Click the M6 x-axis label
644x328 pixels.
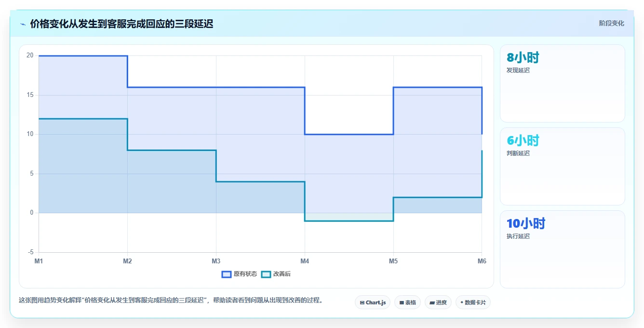[482, 261]
